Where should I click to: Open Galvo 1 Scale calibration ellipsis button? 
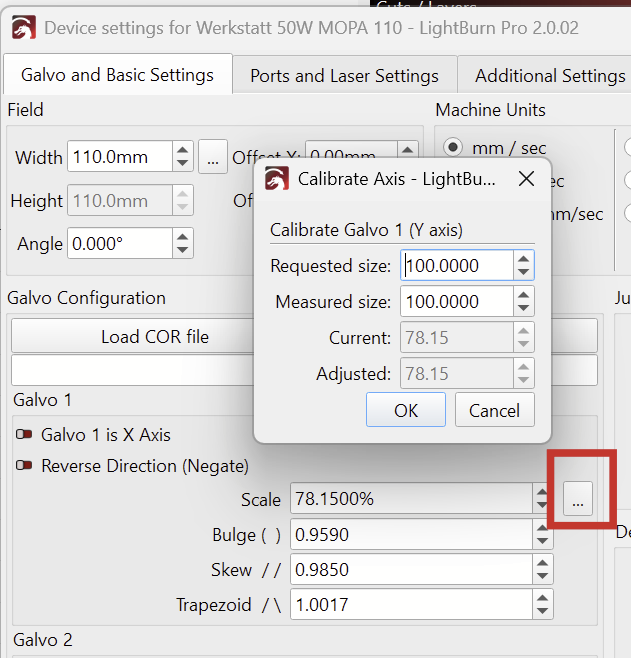point(578,498)
